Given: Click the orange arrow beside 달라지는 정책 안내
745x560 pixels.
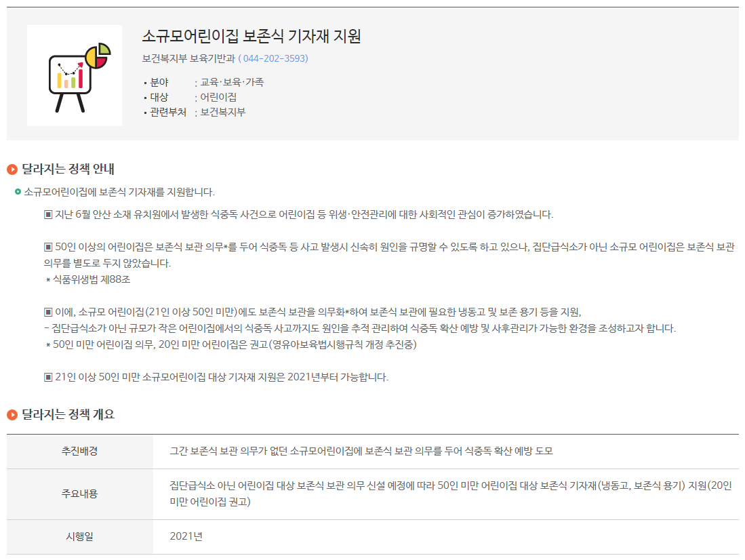Looking at the screenshot, I should 12,169.
